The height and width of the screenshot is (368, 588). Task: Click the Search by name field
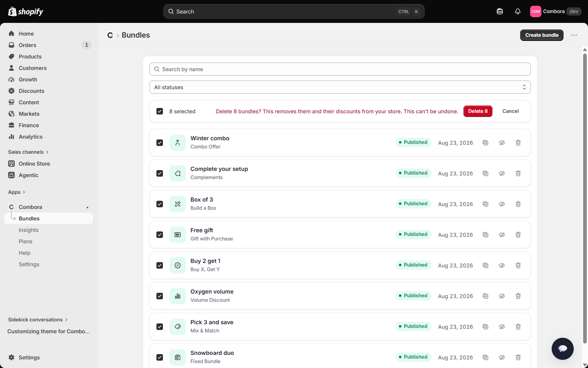tap(340, 69)
